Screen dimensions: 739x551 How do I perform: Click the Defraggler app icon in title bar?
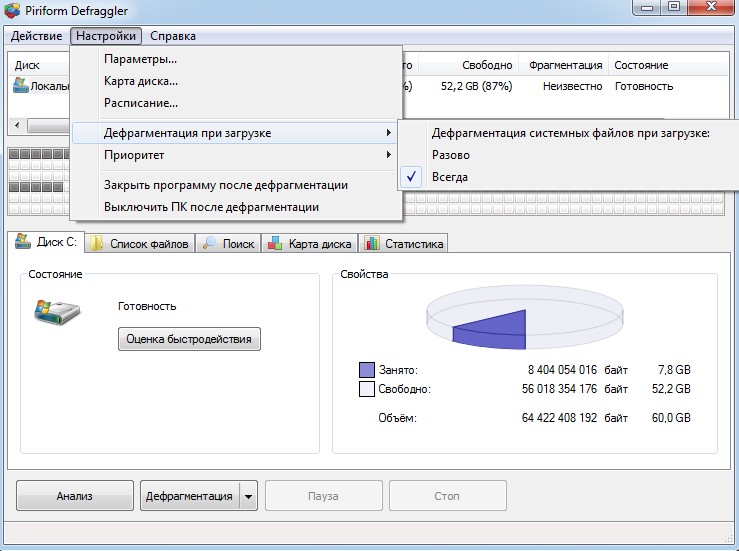coord(11,10)
